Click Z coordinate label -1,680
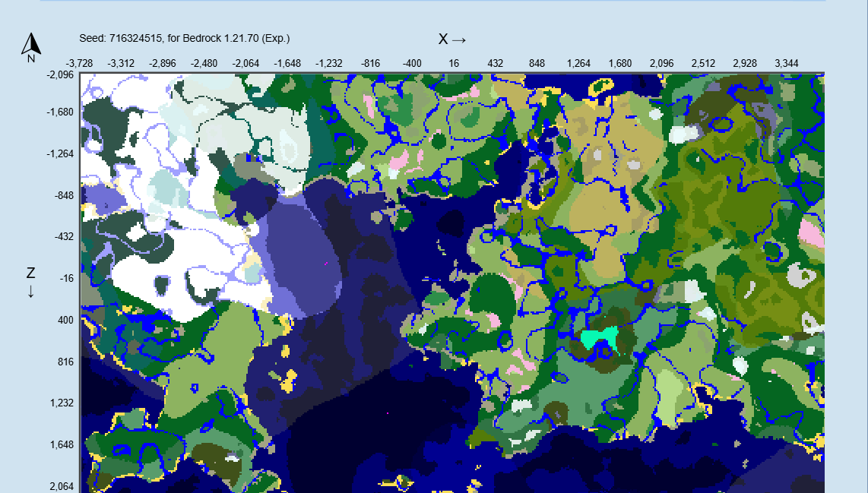This screenshot has height=493, width=868. coord(60,112)
